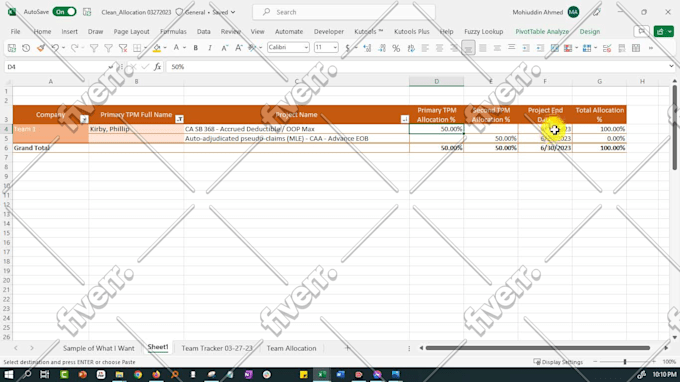Click the Format Painter brush icon

(x=40, y=48)
